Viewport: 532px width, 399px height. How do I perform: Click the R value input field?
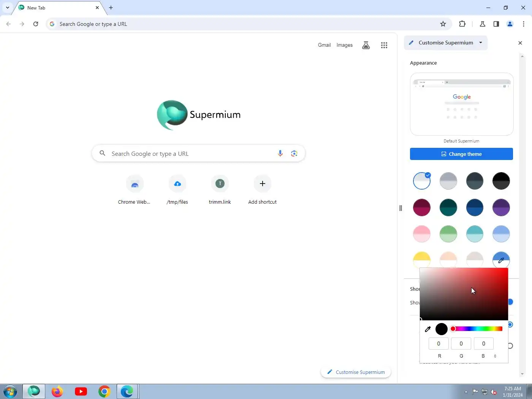[x=439, y=344]
